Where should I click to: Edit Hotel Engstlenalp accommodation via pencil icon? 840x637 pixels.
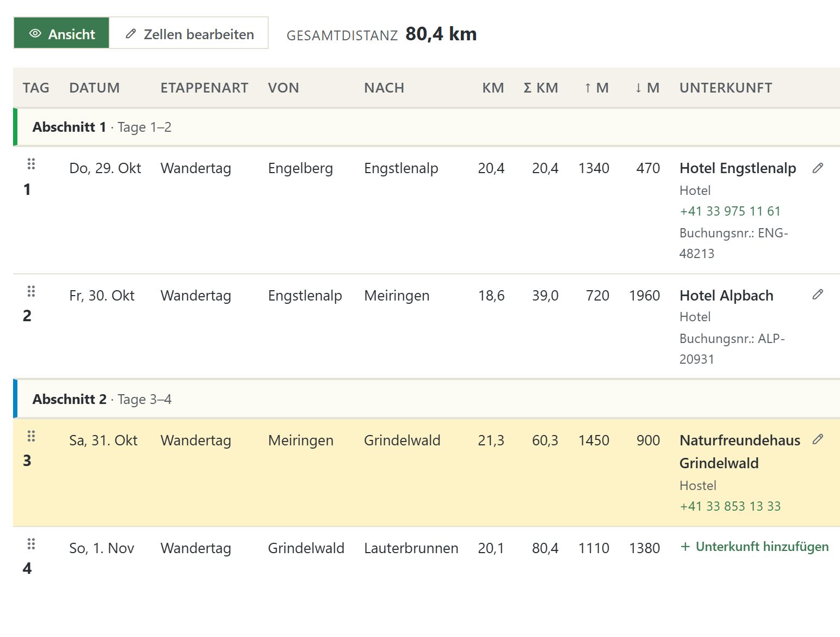(x=818, y=168)
